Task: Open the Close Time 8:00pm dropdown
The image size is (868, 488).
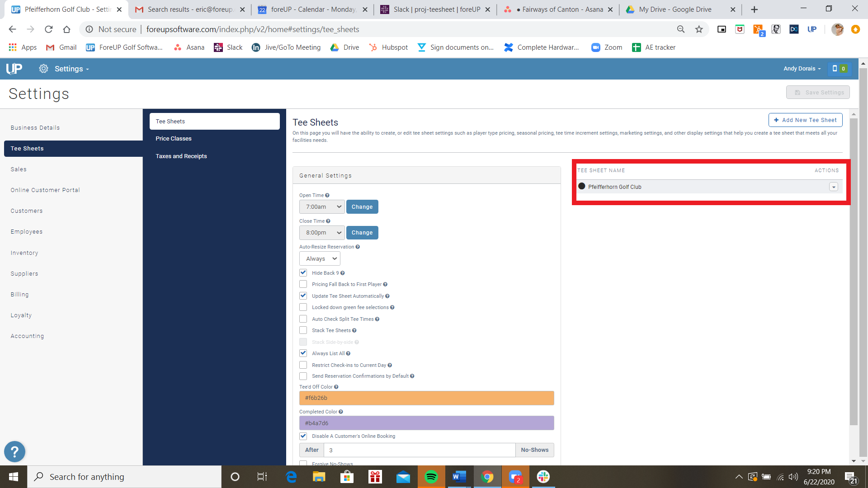Action: pos(322,233)
